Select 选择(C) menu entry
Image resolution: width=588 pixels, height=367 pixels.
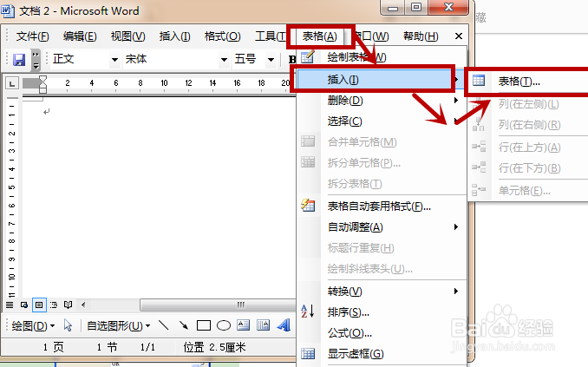click(382, 121)
